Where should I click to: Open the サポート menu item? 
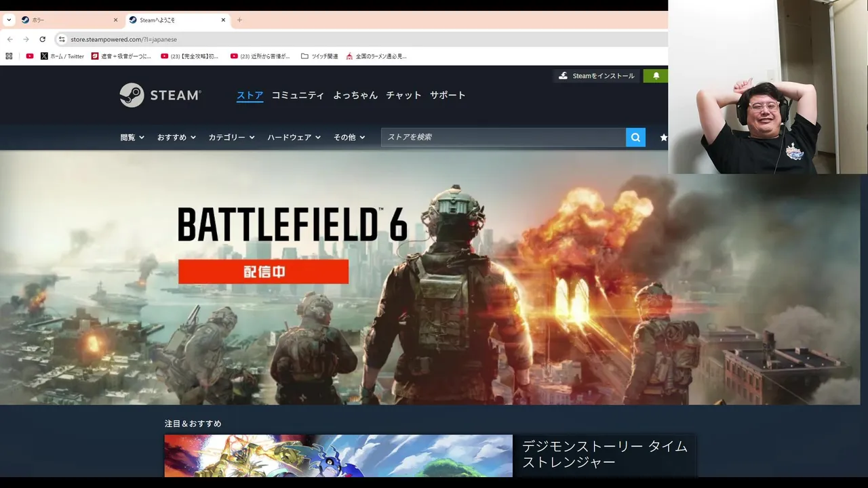click(x=448, y=96)
